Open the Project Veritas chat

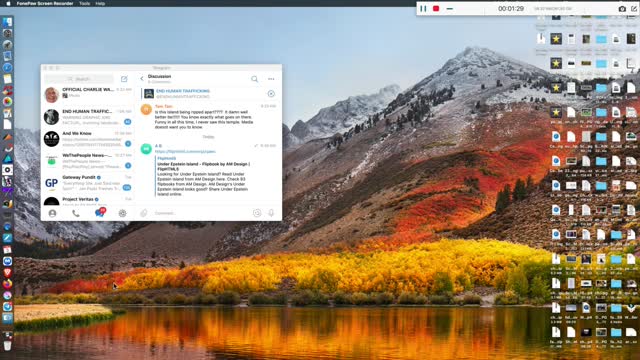(88, 200)
